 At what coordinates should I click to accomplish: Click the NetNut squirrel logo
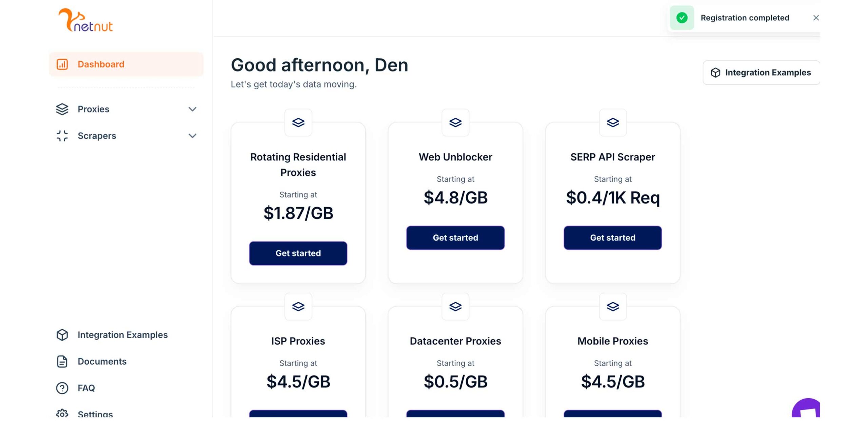85,20
